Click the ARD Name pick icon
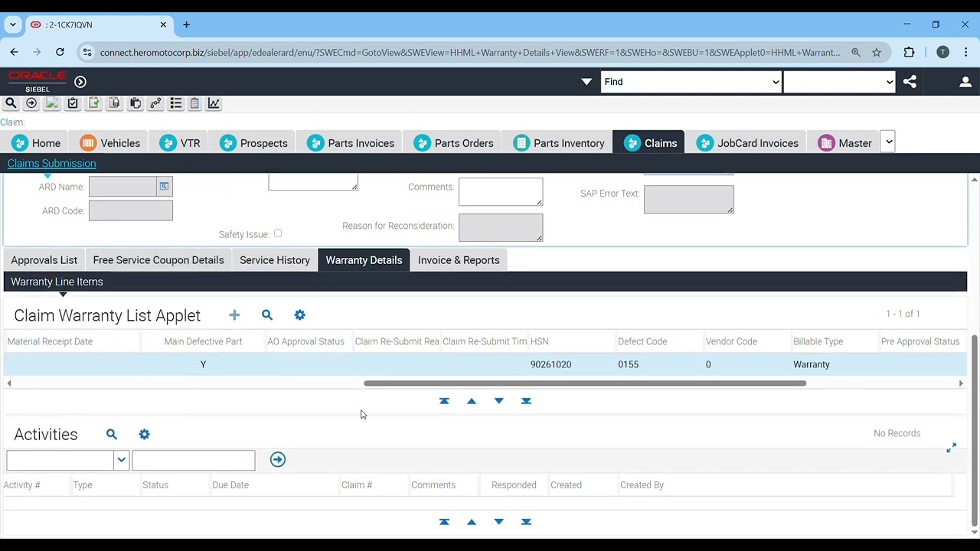The width and height of the screenshot is (980, 551). click(164, 186)
